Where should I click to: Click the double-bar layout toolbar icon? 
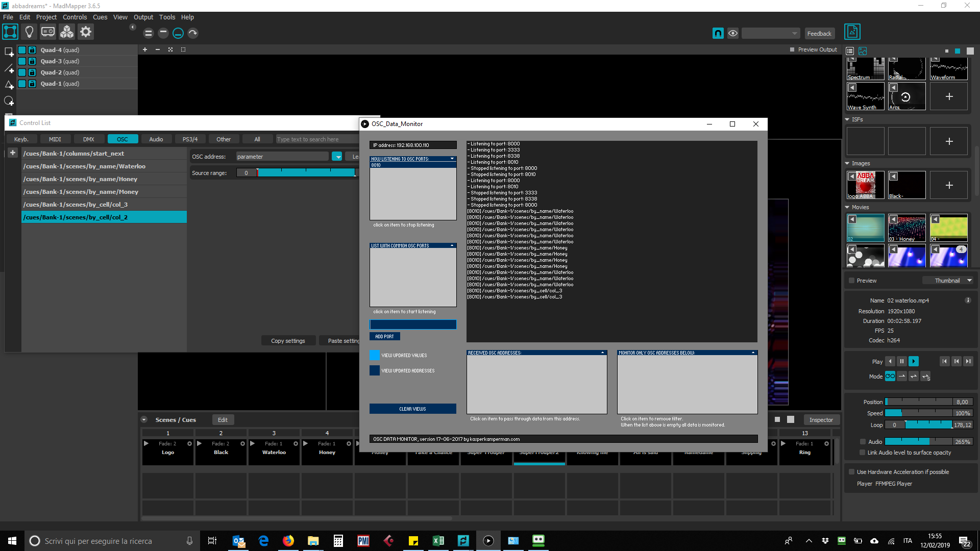point(149,33)
